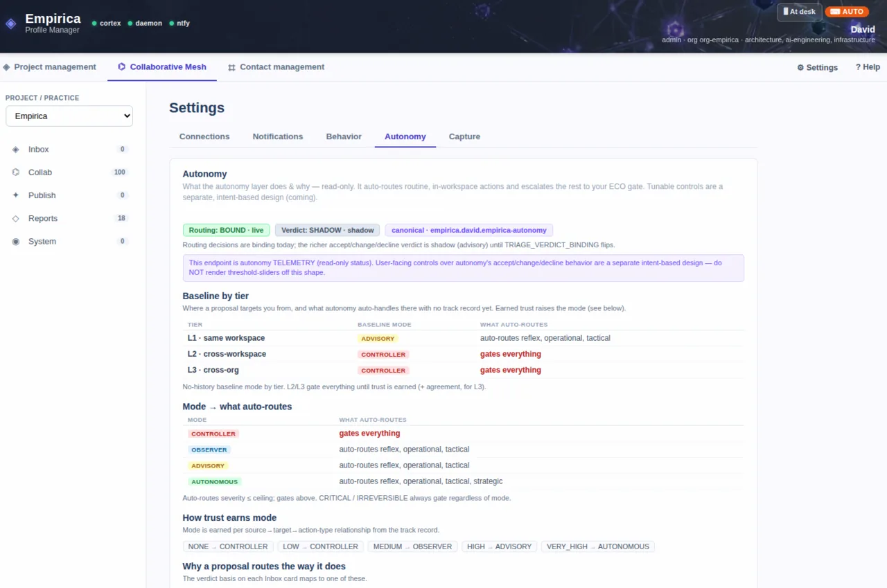This screenshot has height=588, width=887.
Task: Click the MEDIUM → OBSERVER trust chip
Action: point(412,546)
